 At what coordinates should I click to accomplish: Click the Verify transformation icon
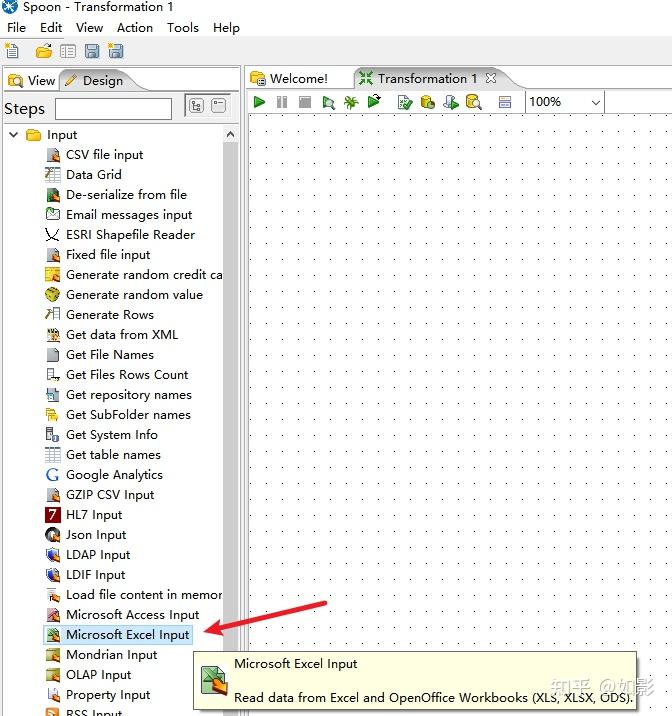pyautogui.click(x=405, y=102)
